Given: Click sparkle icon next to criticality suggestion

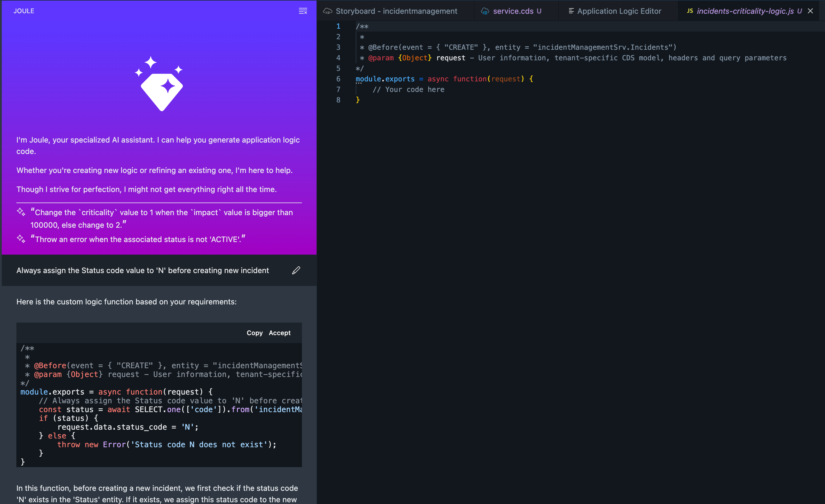Looking at the screenshot, I should 21,212.
